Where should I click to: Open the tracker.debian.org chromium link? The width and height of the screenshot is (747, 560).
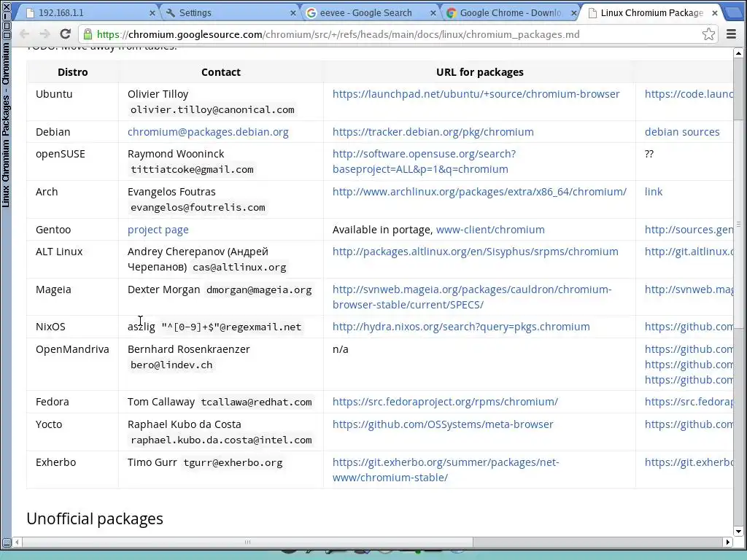[x=433, y=132]
